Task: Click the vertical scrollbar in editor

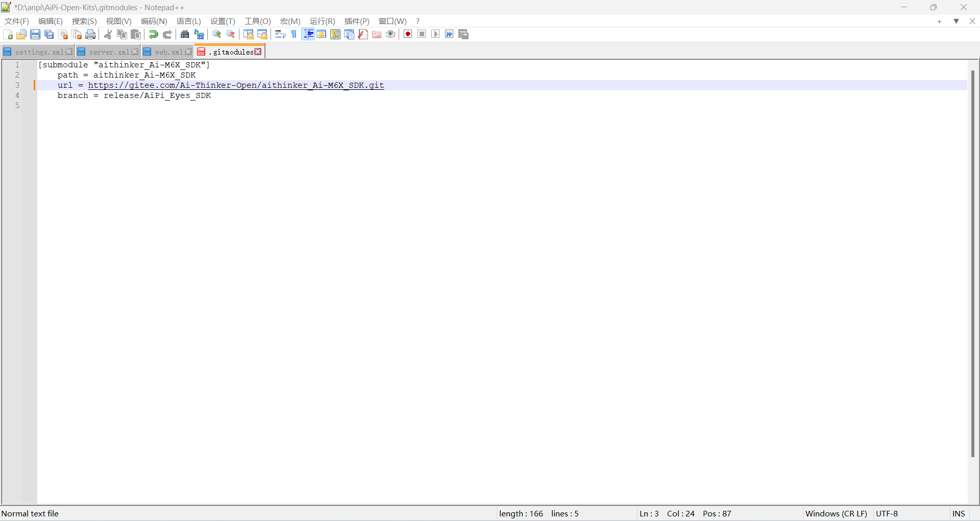Action: (x=973, y=264)
